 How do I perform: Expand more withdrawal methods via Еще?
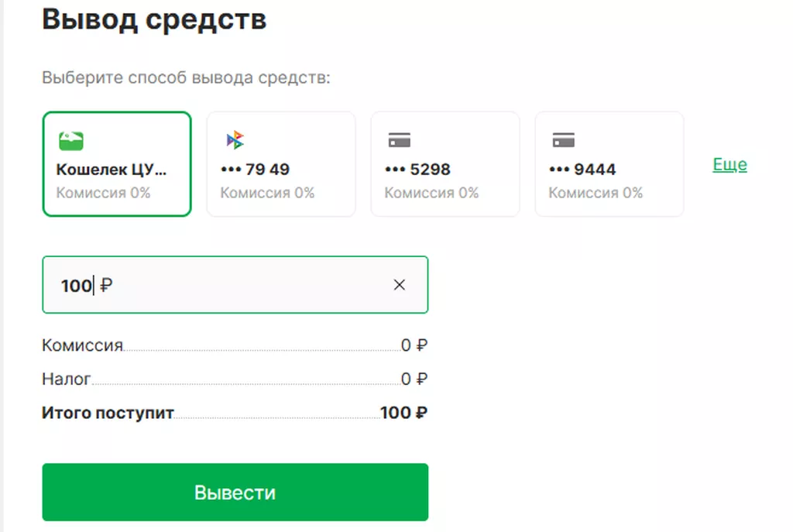729,164
